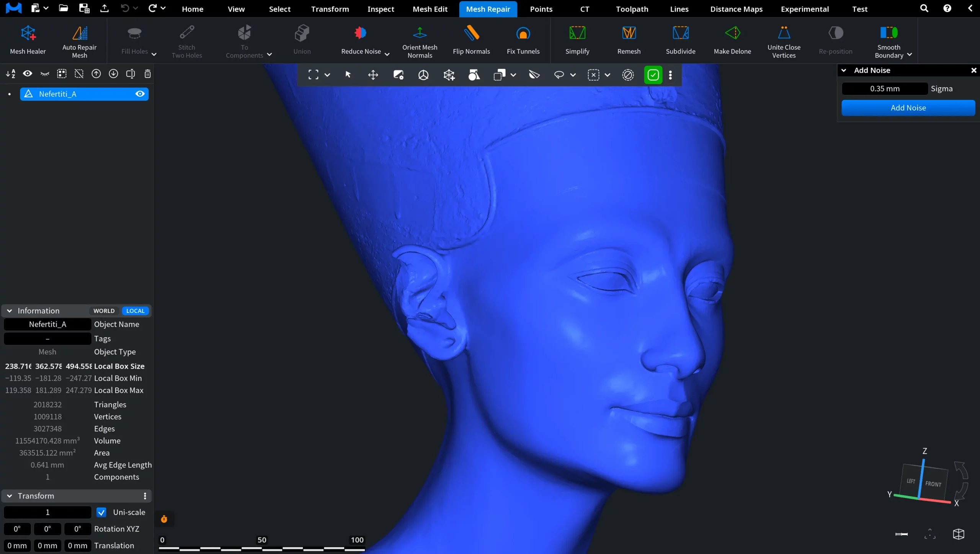
Task: Sort objects by name in scene tree
Action: pos(11,74)
